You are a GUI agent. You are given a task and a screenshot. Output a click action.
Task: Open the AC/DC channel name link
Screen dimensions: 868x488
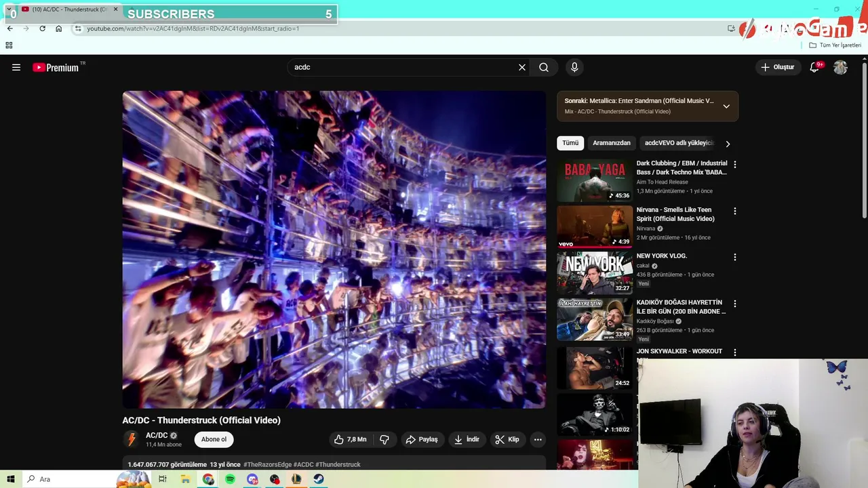pos(157,436)
